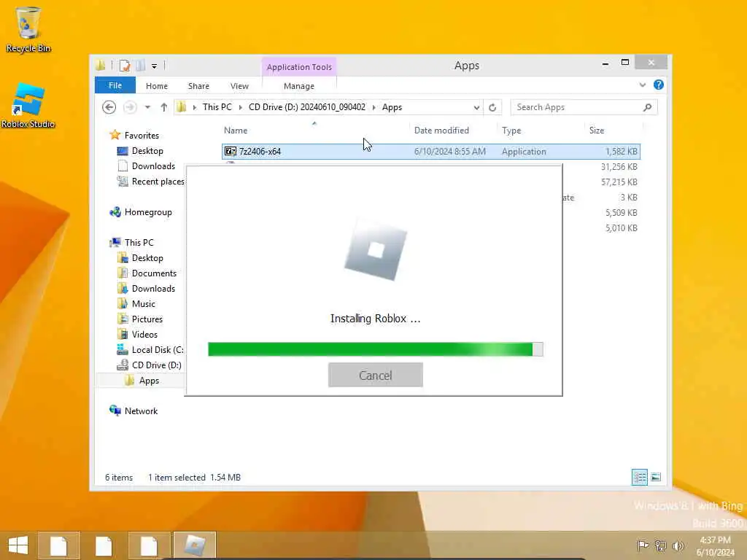Click the 57,215 KB size cell
This screenshot has width=747, height=560.
point(619,182)
